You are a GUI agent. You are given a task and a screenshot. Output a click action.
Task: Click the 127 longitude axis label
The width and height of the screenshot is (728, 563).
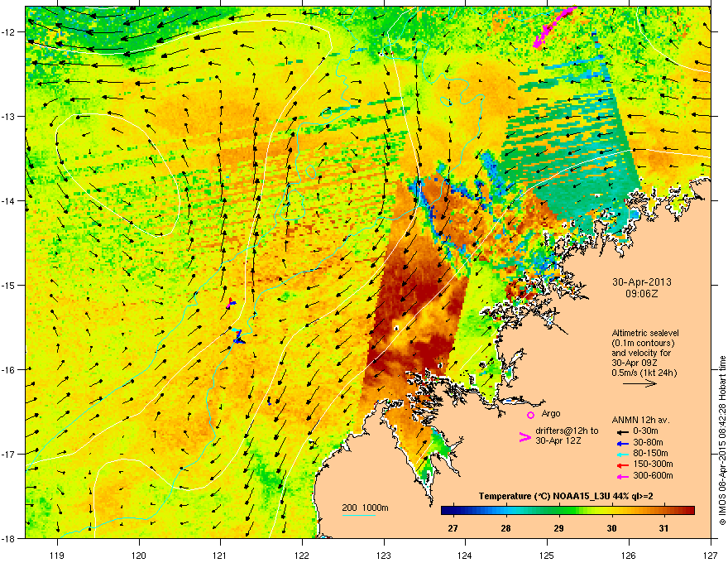[711, 555]
